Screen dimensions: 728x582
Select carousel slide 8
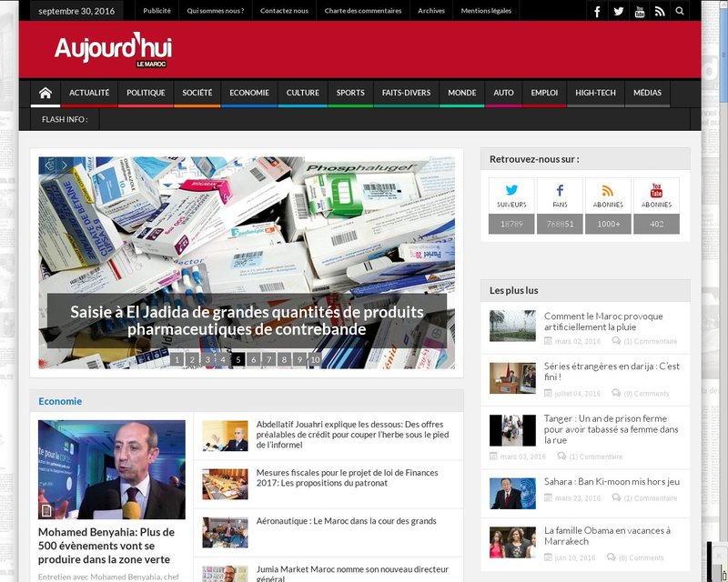(x=285, y=360)
